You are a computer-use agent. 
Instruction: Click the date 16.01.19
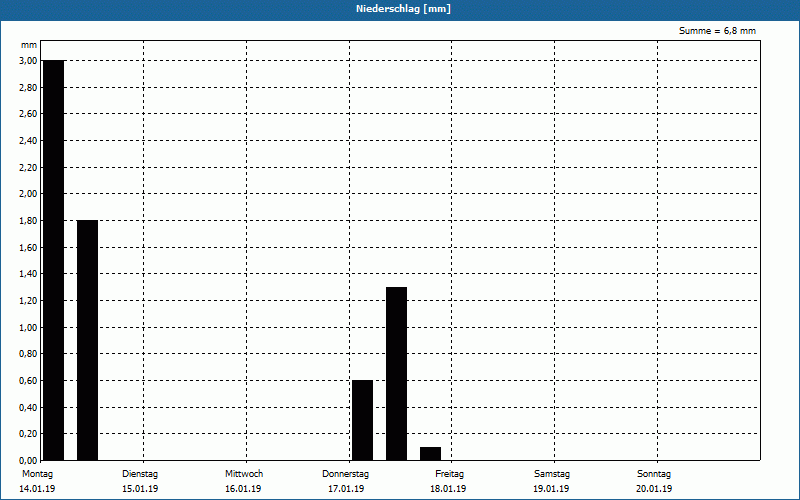[243, 489]
